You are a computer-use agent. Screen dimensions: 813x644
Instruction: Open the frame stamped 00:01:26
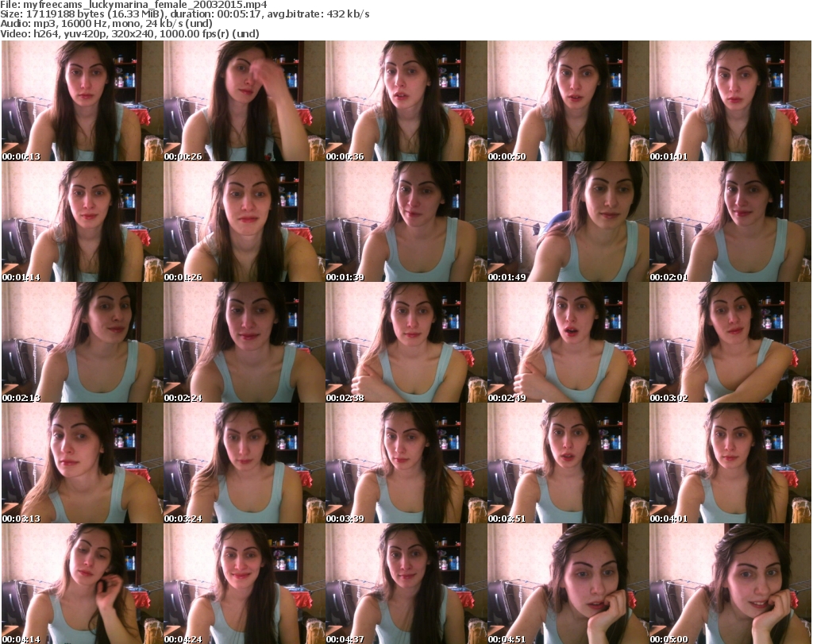[245, 222]
